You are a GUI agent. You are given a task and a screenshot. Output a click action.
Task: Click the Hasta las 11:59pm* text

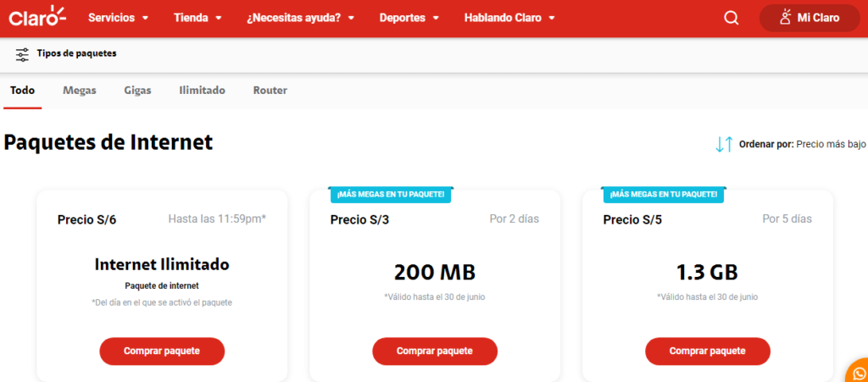click(x=217, y=219)
